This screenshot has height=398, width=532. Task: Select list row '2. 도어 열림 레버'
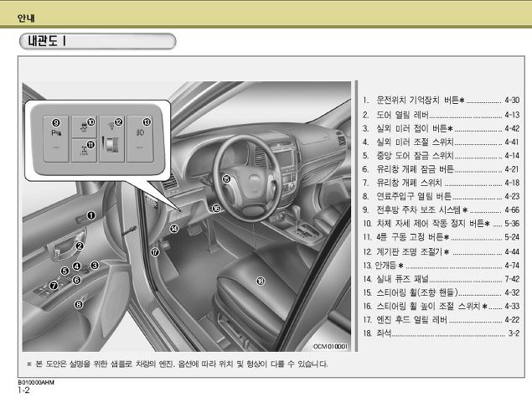441,115
